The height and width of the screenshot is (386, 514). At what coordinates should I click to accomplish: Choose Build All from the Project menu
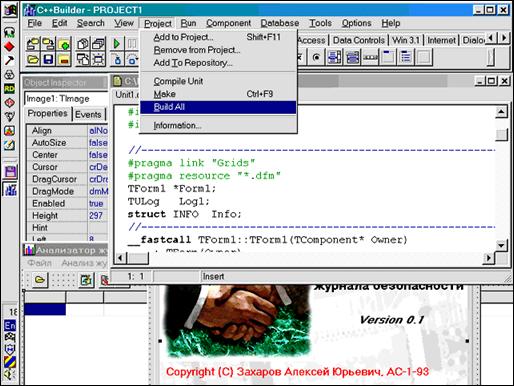click(218, 107)
